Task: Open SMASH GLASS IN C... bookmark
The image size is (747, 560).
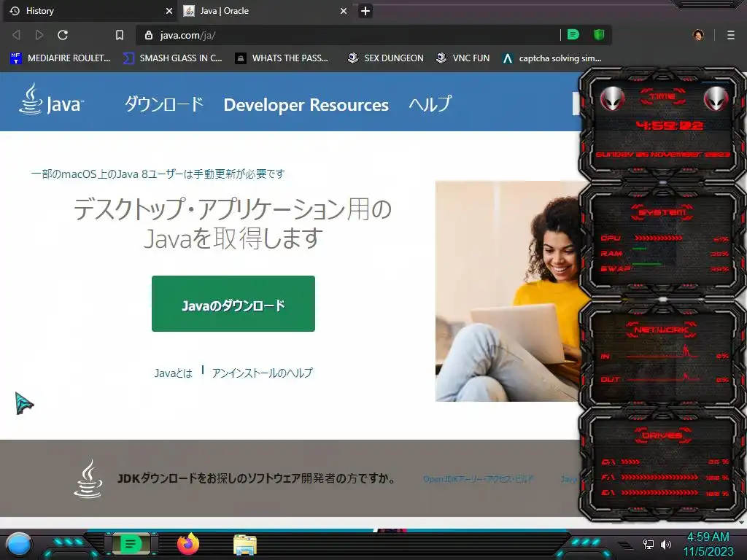Action: point(173,58)
